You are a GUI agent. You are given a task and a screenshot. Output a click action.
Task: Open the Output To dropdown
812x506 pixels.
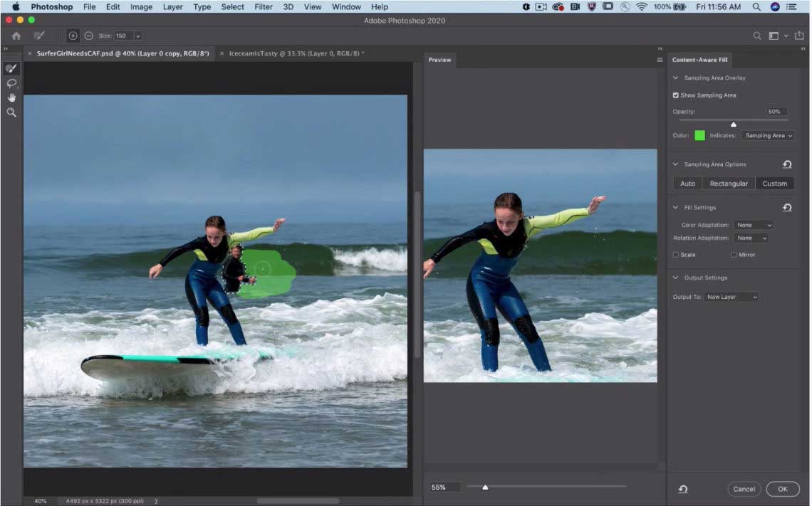[732, 297]
